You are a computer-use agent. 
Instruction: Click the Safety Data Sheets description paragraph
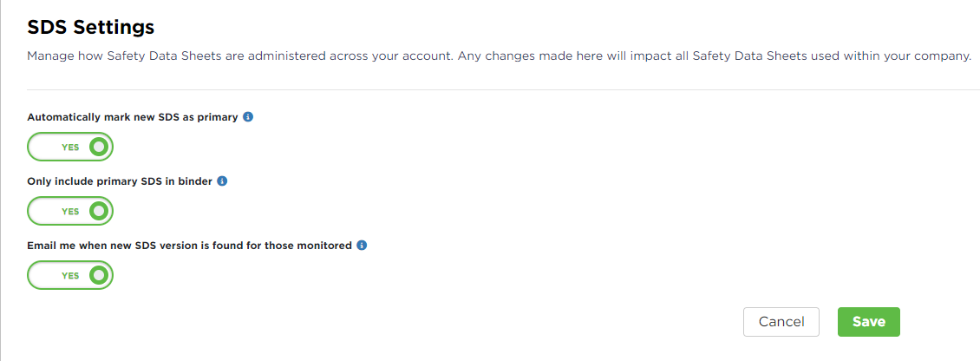(x=498, y=56)
